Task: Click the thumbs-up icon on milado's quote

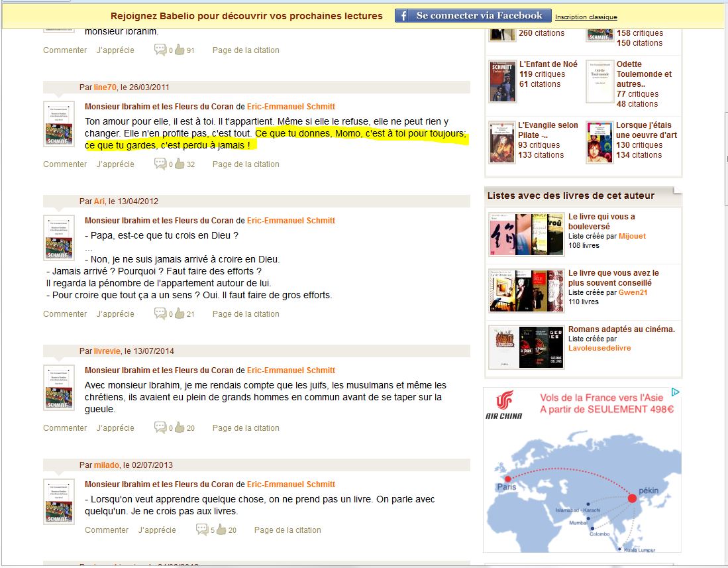Action: click(221, 530)
